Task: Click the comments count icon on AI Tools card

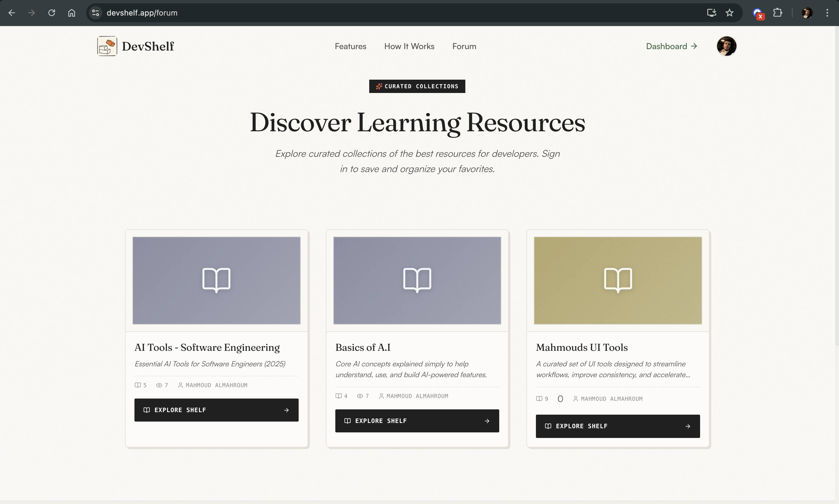Action: (x=138, y=385)
